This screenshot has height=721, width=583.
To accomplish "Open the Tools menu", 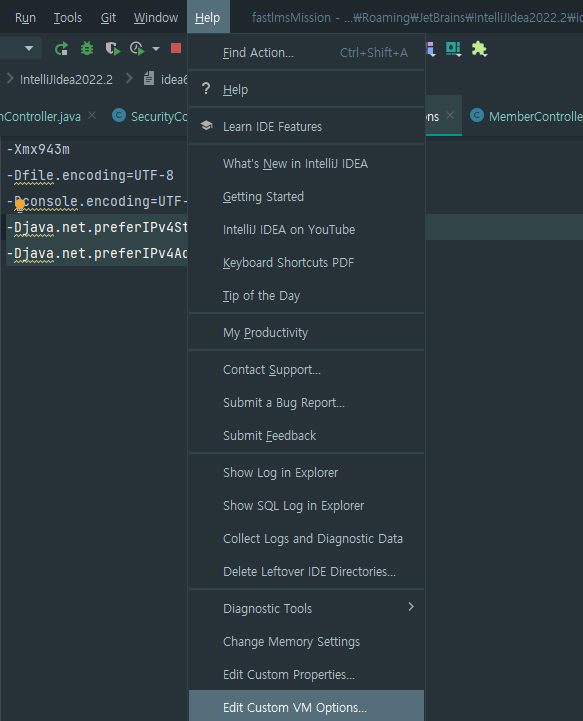I will click(68, 17).
